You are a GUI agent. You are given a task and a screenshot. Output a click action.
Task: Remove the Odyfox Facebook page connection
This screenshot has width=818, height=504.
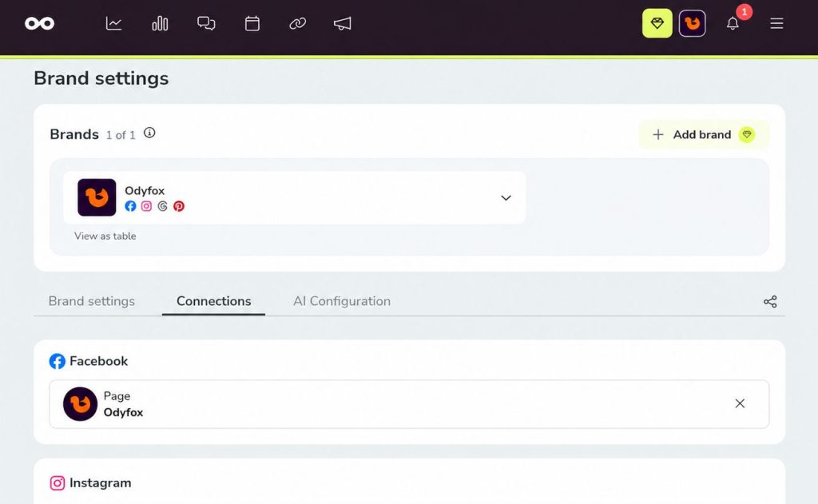[x=740, y=403]
